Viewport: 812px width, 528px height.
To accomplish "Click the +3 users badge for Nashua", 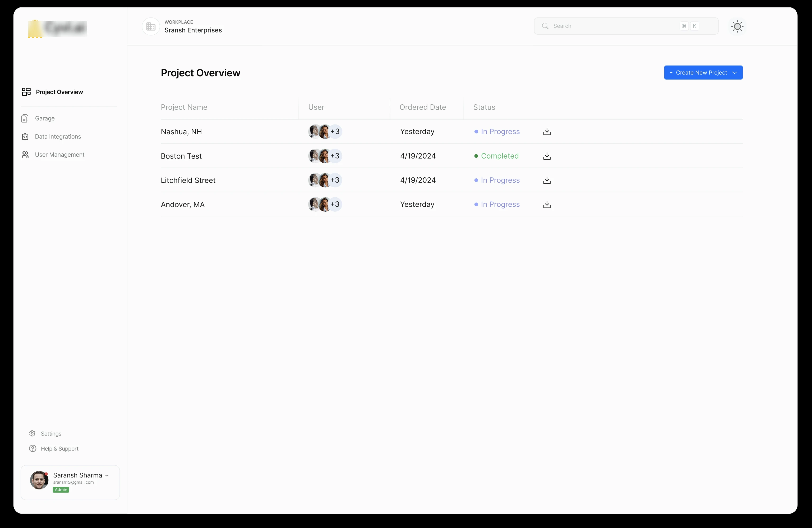I will pos(335,132).
